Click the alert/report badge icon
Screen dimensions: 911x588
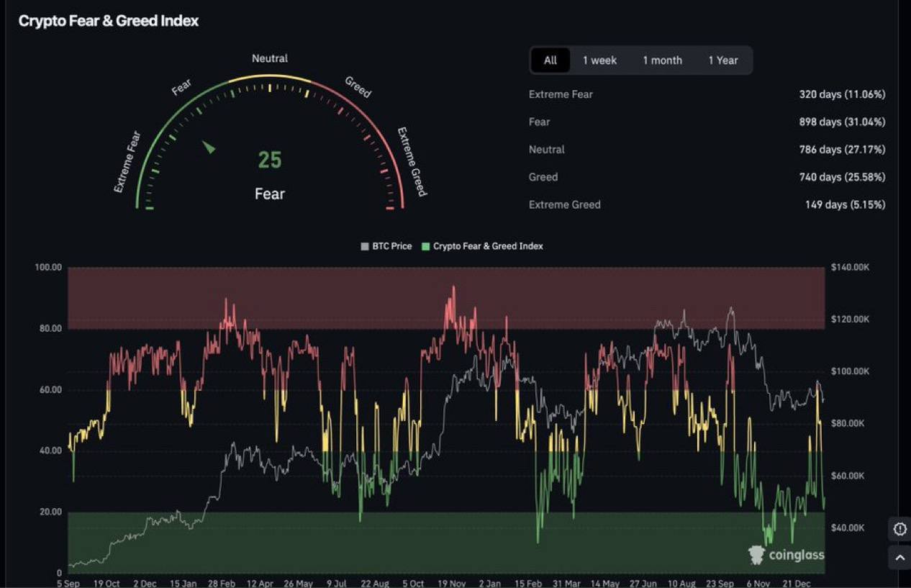click(899, 529)
